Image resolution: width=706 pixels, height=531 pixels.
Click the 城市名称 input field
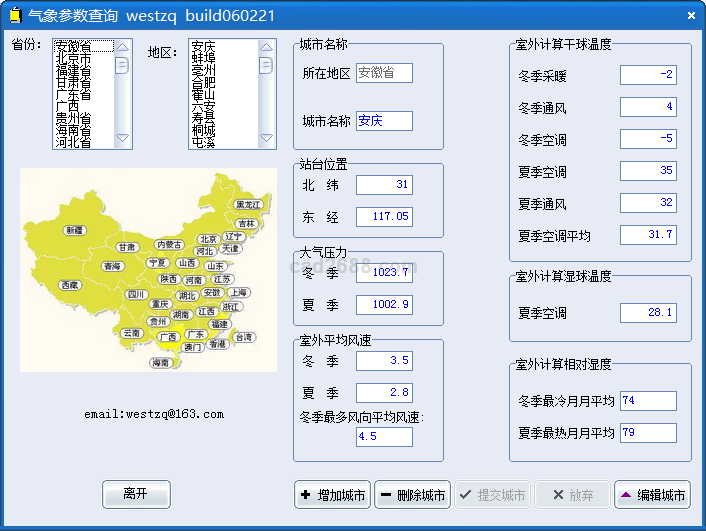[384, 121]
